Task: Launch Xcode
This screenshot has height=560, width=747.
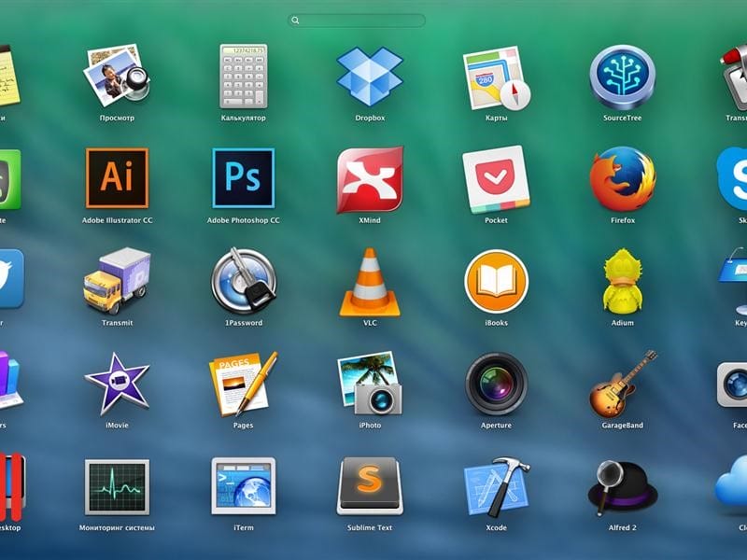Action: [x=496, y=486]
